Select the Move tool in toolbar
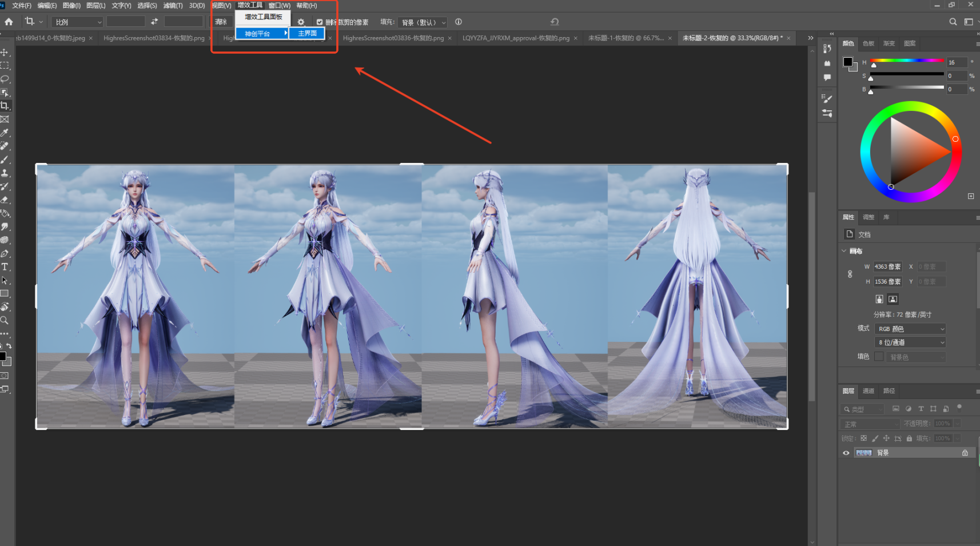 pos(5,52)
